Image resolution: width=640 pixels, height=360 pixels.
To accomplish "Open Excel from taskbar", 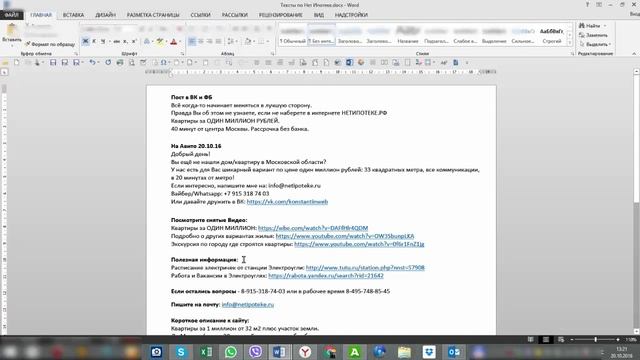I will point(206,352).
